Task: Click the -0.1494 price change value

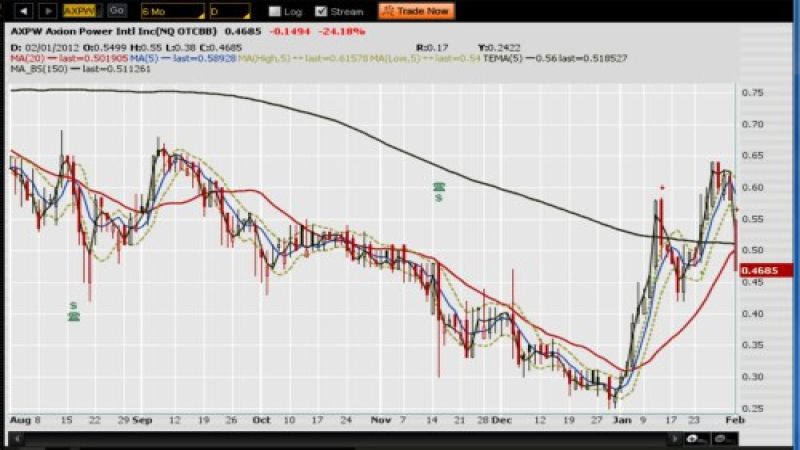Action: (289, 31)
